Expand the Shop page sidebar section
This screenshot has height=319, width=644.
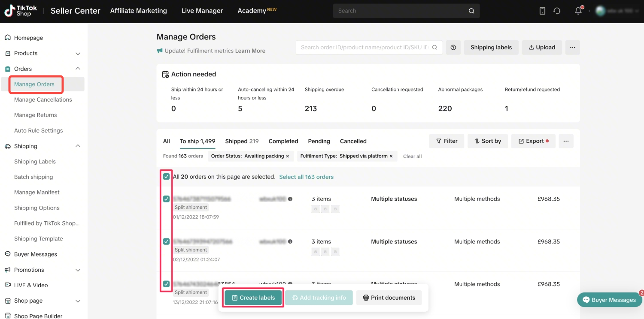tap(78, 301)
